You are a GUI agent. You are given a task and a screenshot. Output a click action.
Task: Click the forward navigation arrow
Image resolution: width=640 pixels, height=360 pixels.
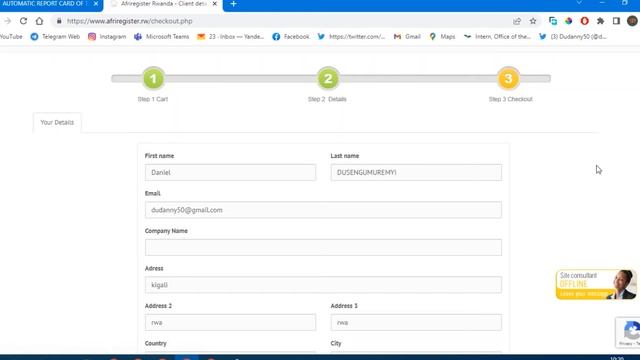(7, 21)
